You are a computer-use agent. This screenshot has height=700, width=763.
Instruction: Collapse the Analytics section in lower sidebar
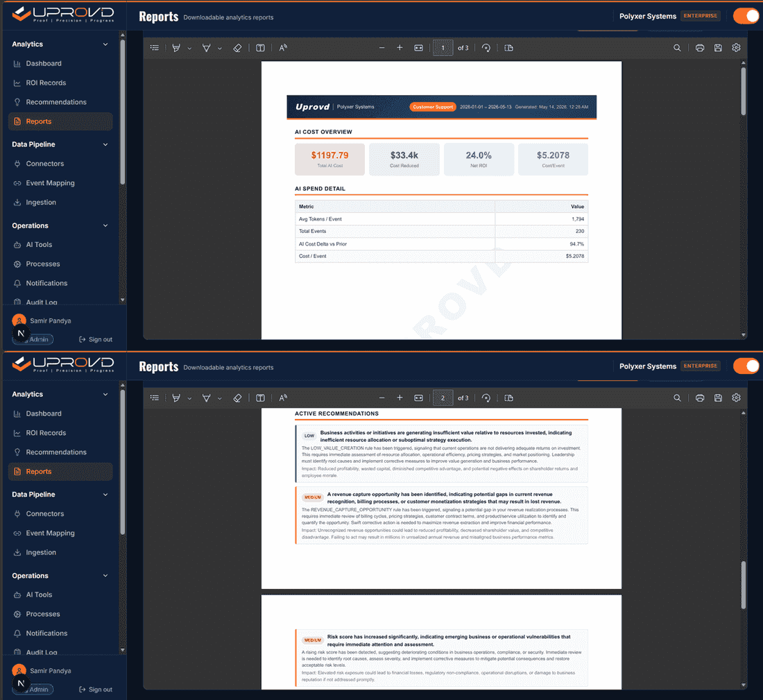(105, 394)
